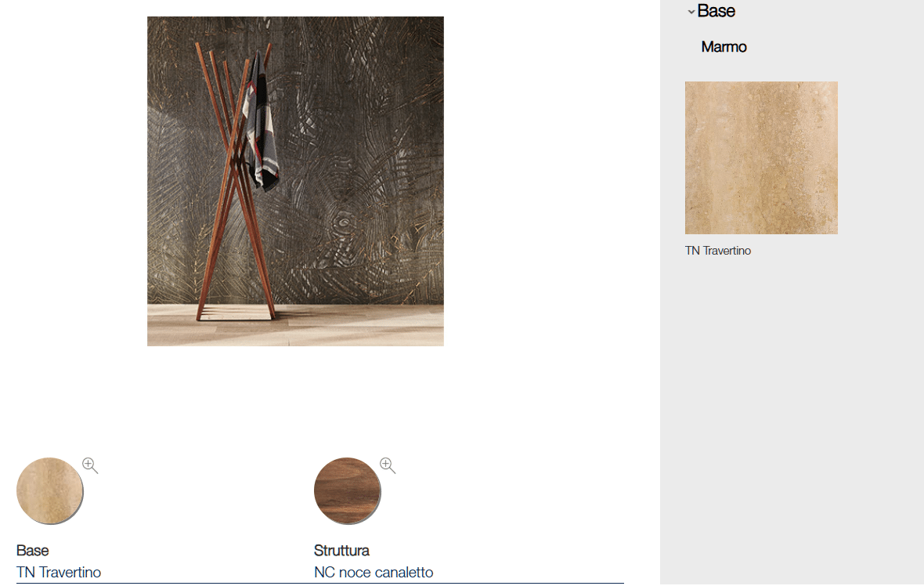Click the Base label below swatch

click(x=32, y=550)
